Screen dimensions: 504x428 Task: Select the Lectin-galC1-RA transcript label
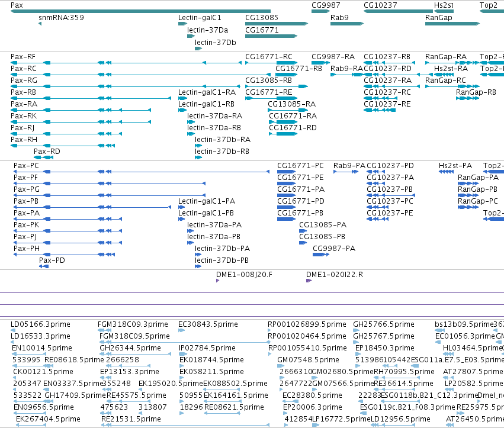(x=207, y=92)
